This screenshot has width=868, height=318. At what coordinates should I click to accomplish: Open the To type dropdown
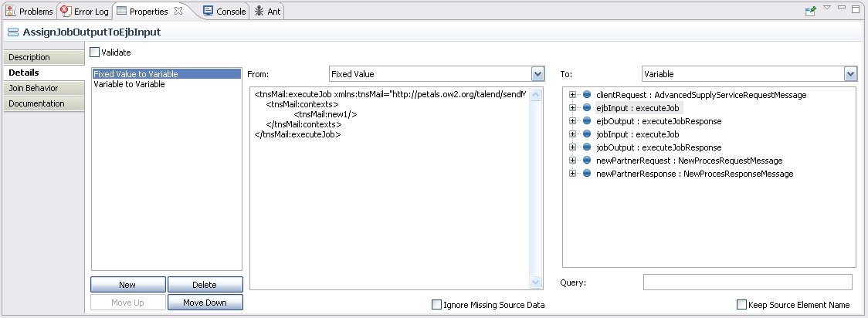coord(850,74)
